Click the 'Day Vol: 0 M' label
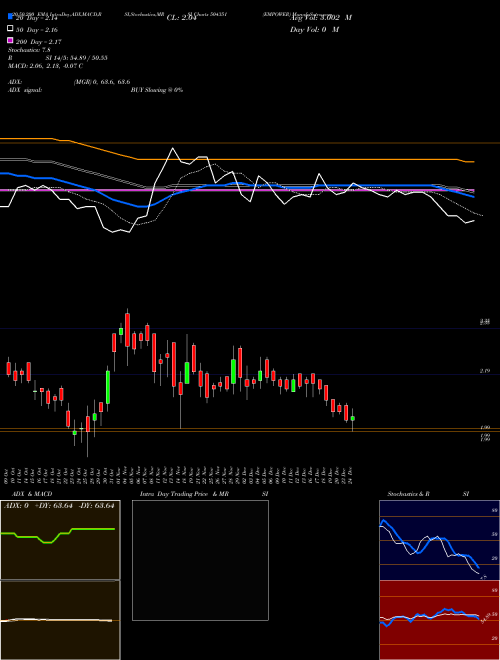The height and width of the screenshot is (660, 500). click(314, 29)
